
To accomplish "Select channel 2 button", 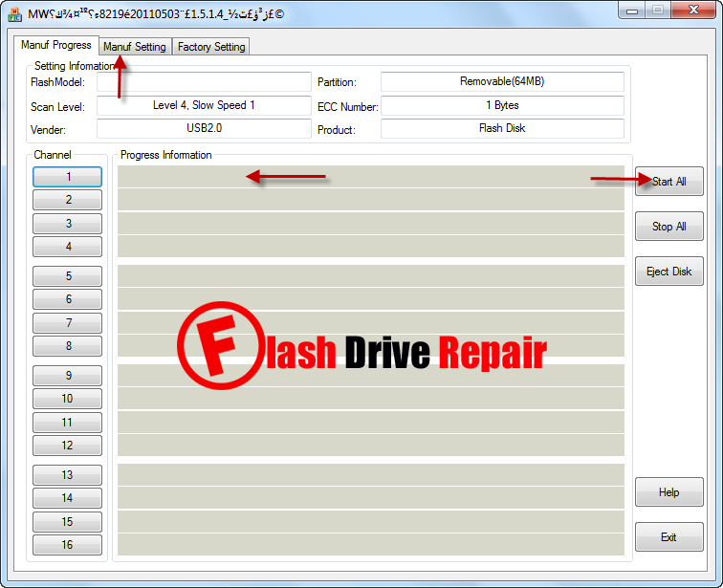I will pyautogui.click(x=67, y=200).
